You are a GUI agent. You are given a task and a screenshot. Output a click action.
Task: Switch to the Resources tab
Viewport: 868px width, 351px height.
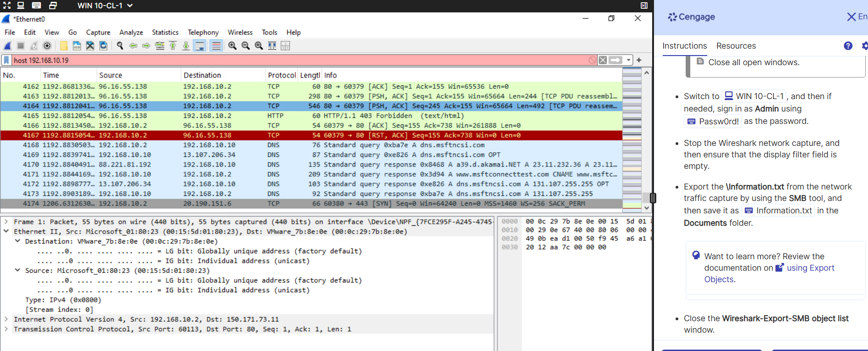click(736, 46)
